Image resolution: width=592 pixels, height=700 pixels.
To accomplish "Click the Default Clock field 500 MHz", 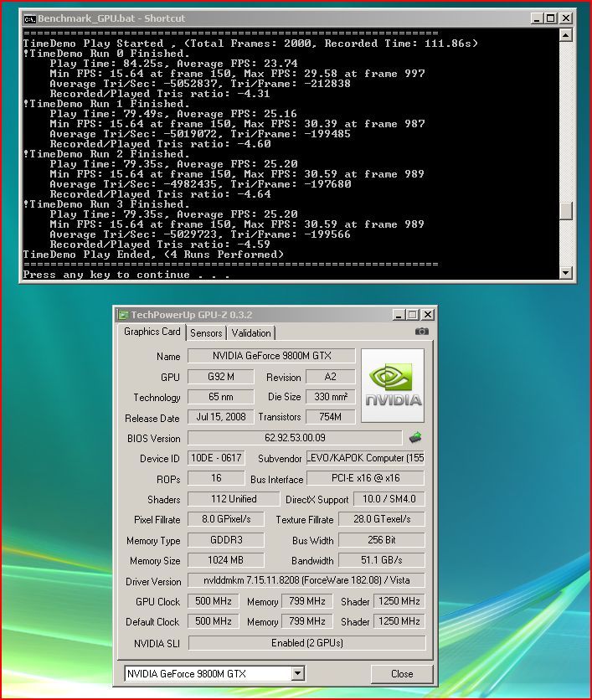I will 214,621.
